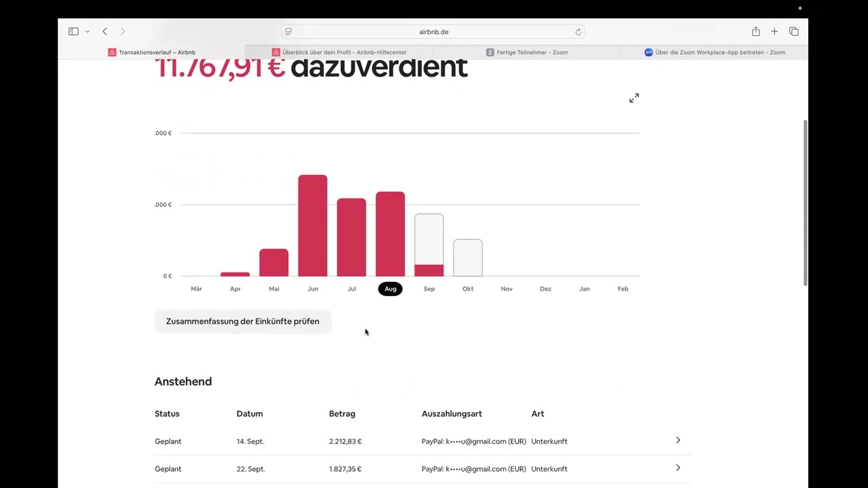Show the Safari tab overview
Image resolution: width=868 pixels, height=488 pixels.
click(794, 31)
